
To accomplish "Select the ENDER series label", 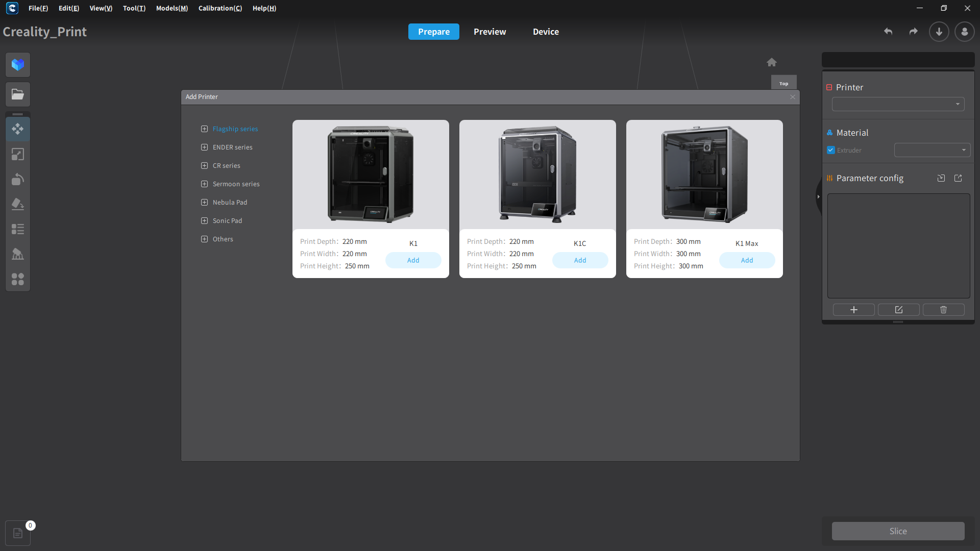I will tap(233, 147).
